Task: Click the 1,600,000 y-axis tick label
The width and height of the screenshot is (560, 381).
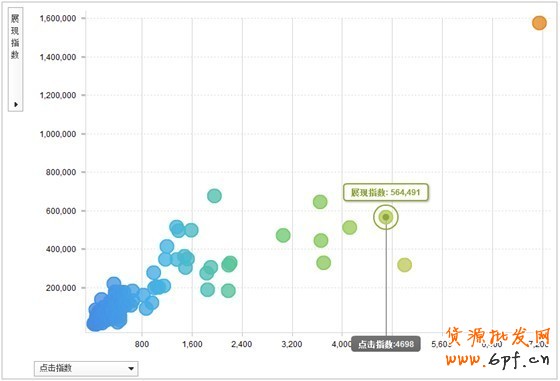Action: click(x=58, y=18)
